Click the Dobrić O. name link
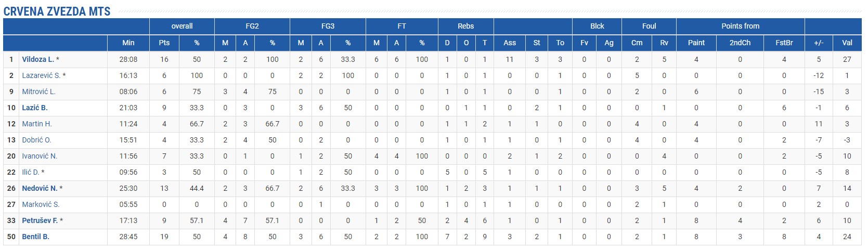This screenshot has height=248, width=868. (x=36, y=140)
